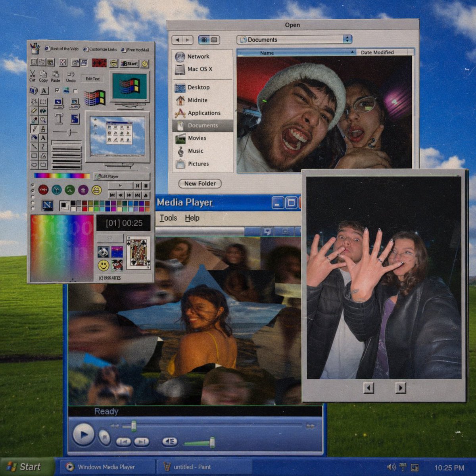Viewport: 476px width, 476px height.
Task: Switch Open dialog to list view
Action: click(214, 40)
